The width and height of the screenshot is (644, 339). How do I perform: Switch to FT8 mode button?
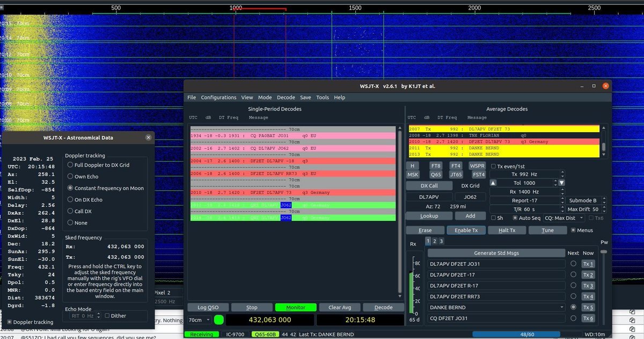point(436,166)
